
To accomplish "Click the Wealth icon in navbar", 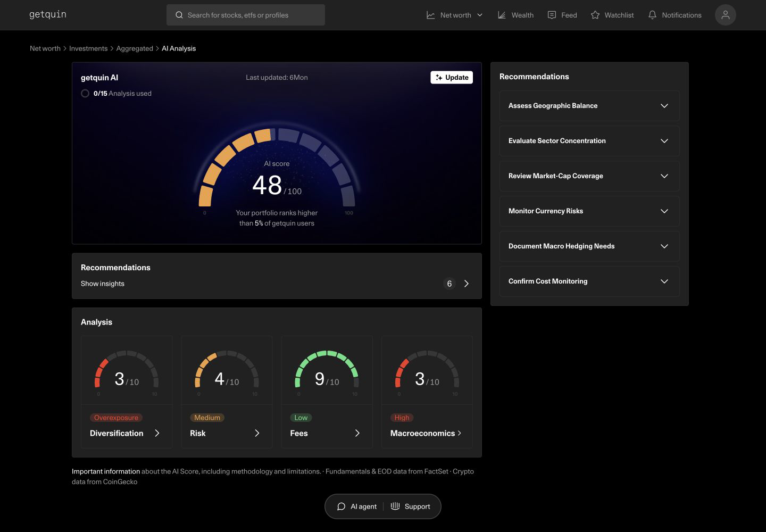I will pyautogui.click(x=502, y=15).
